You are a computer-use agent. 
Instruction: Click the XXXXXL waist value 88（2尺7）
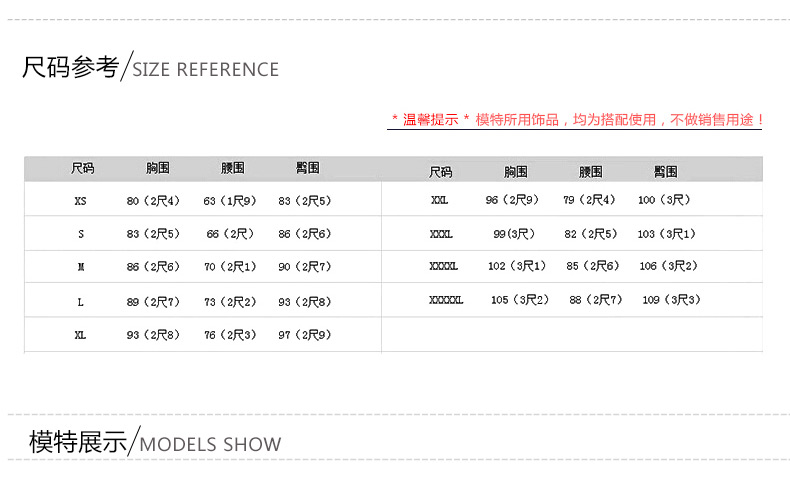tap(596, 300)
